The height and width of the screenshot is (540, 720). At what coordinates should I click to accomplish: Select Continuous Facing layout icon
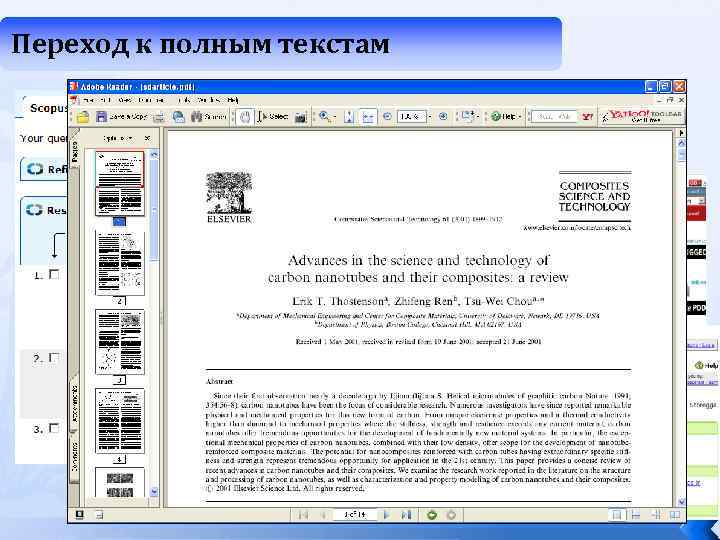point(656,515)
